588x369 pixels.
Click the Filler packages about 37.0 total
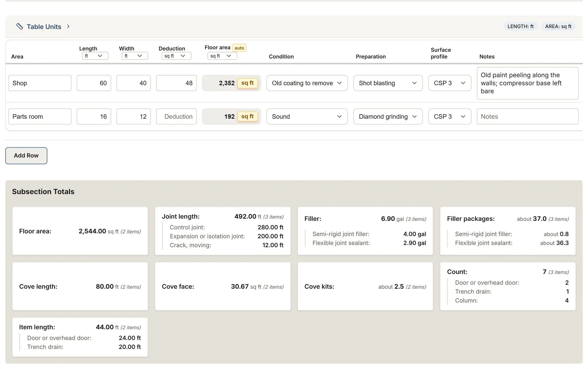point(532,219)
